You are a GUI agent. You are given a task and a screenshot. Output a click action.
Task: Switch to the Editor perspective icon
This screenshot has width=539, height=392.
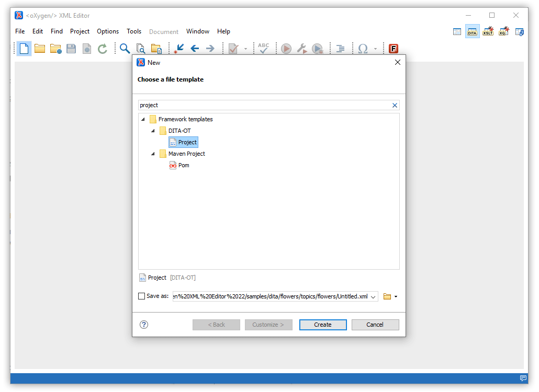tap(457, 31)
